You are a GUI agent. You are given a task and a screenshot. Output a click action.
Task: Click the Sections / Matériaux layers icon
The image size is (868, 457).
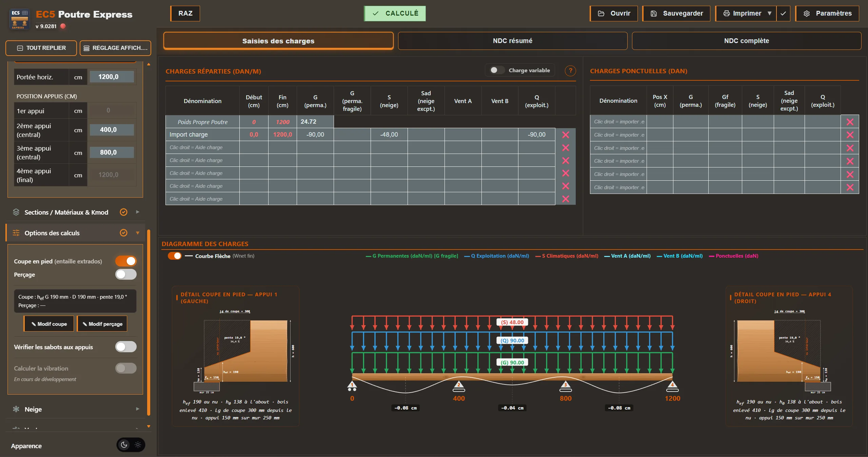pyautogui.click(x=16, y=212)
